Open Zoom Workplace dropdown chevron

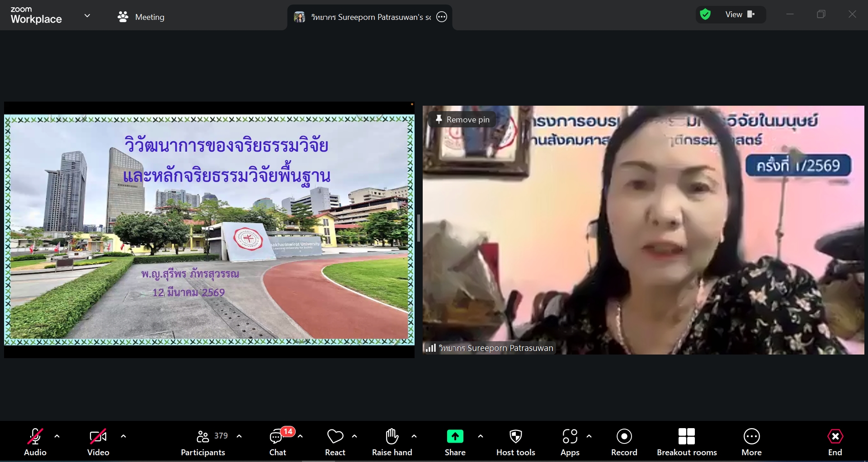tap(87, 16)
